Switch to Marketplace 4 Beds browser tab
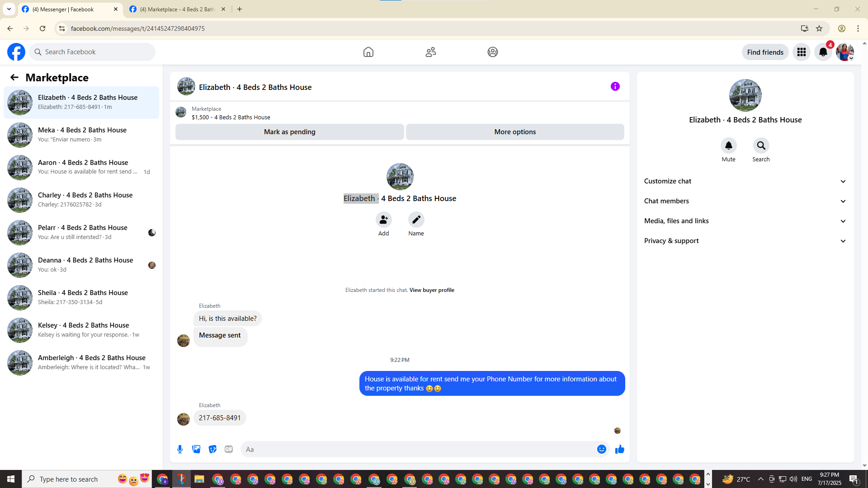The height and width of the screenshot is (488, 868). (178, 9)
